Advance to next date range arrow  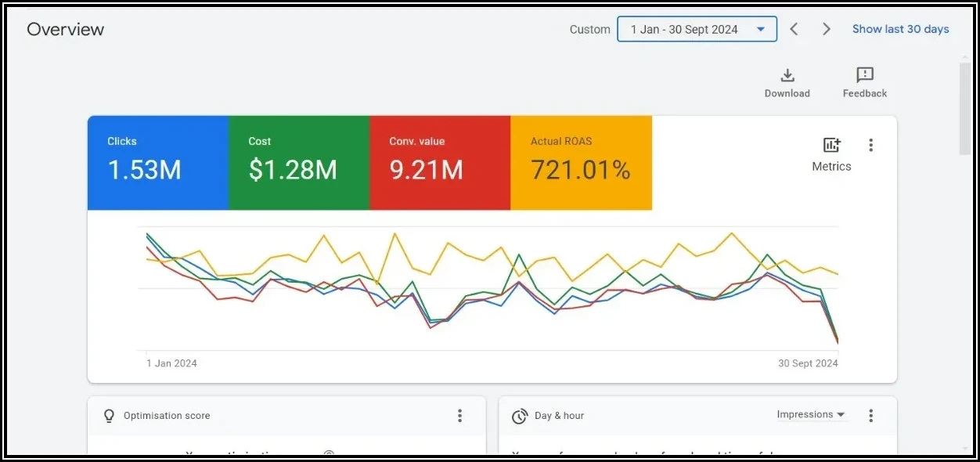tap(827, 30)
